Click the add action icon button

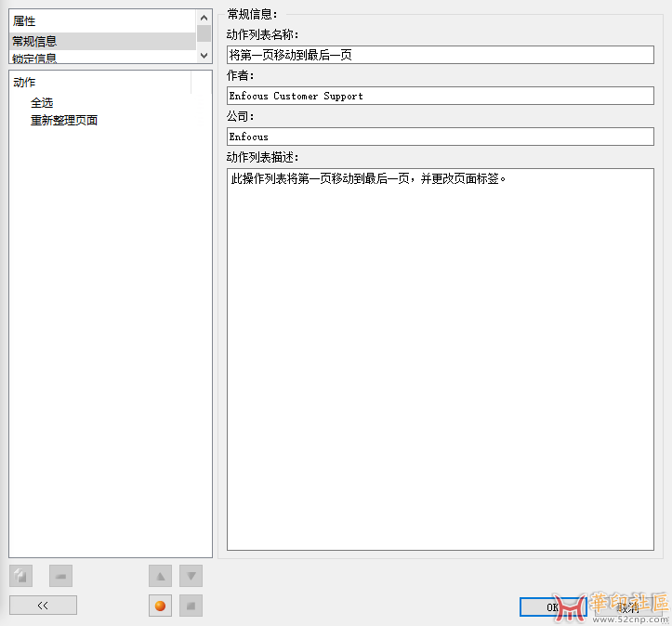(x=20, y=576)
